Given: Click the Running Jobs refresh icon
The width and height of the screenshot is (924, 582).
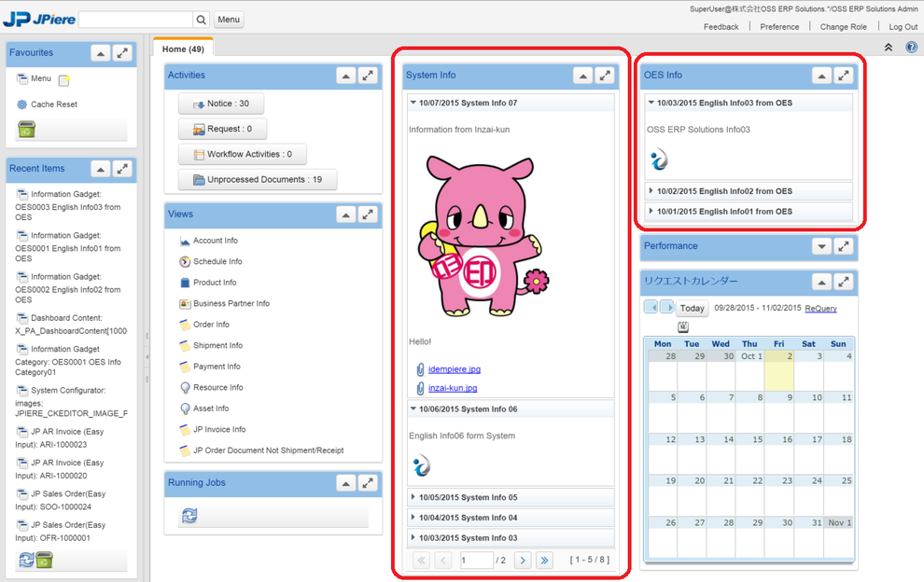Looking at the screenshot, I should [189, 515].
